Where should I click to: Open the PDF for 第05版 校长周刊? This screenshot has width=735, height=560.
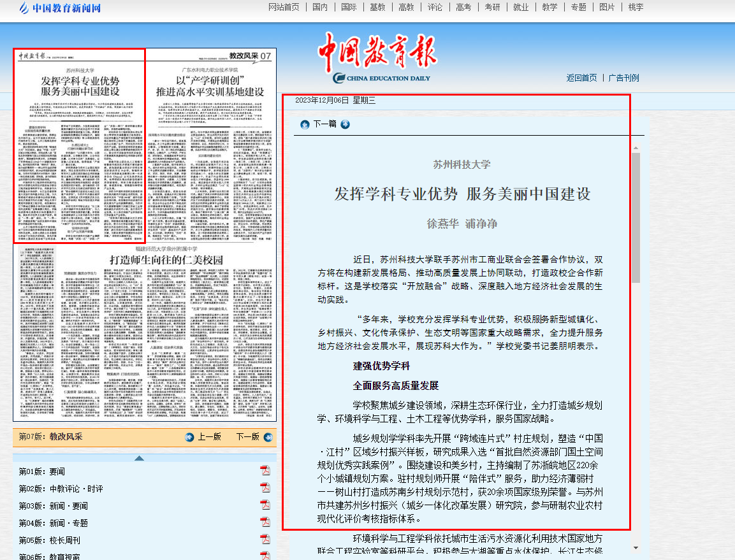pyautogui.click(x=265, y=540)
